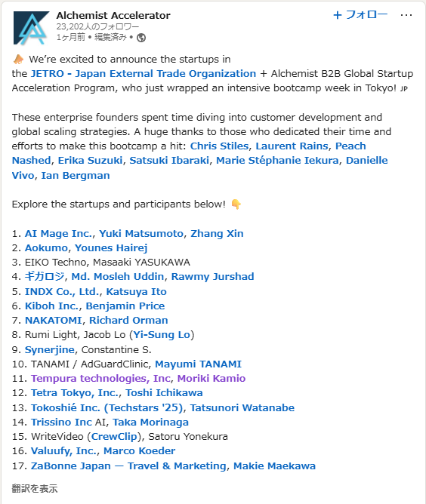426x504 pixels.
Task: Open CrewClip company link
Action: pos(114,437)
